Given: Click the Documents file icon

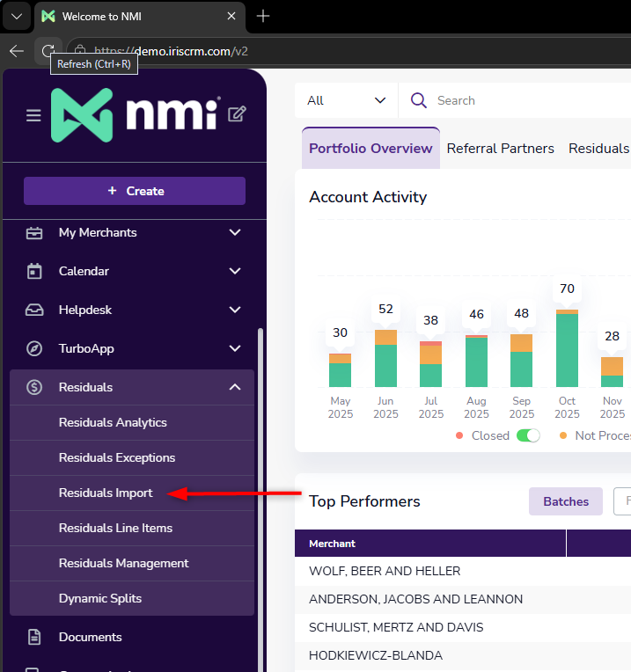Looking at the screenshot, I should tap(34, 637).
